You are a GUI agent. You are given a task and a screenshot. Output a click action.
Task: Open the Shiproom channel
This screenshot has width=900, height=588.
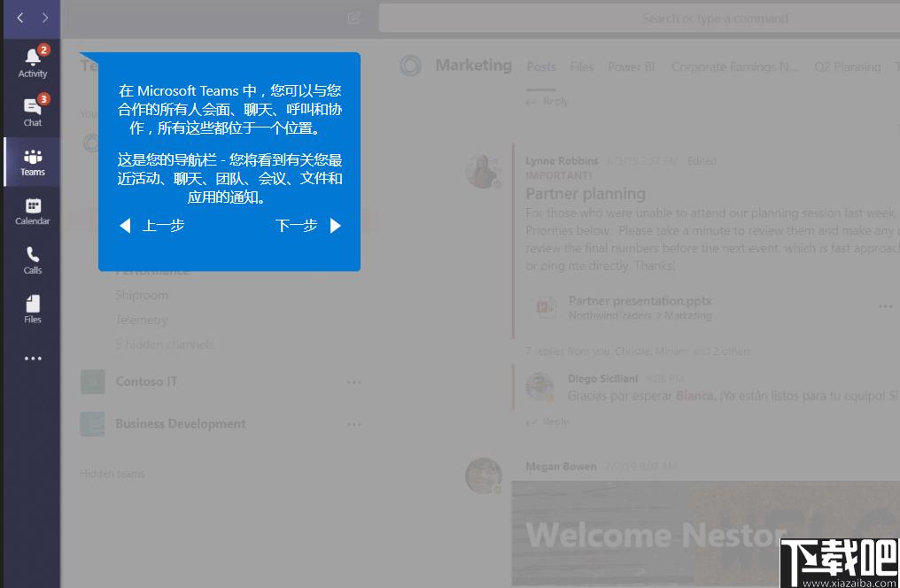coord(142,296)
